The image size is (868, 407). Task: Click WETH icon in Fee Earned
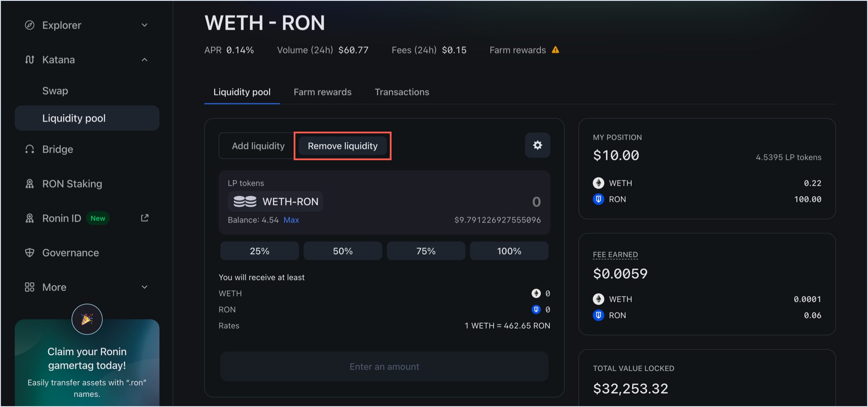coord(599,299)
